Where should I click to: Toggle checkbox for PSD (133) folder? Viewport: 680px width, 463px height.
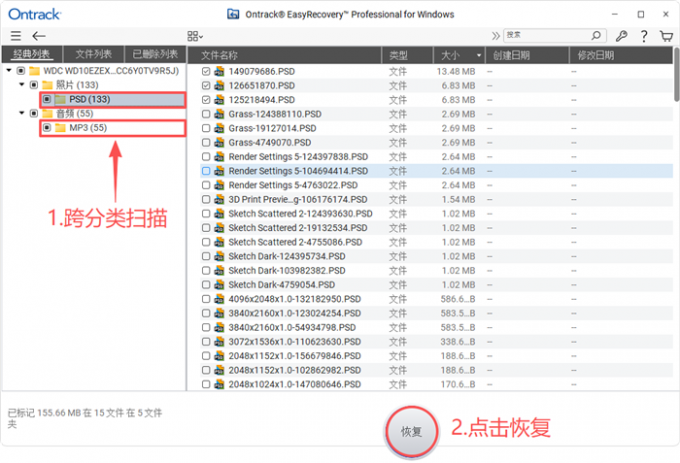pyautogui.click(x=47, y=99)
